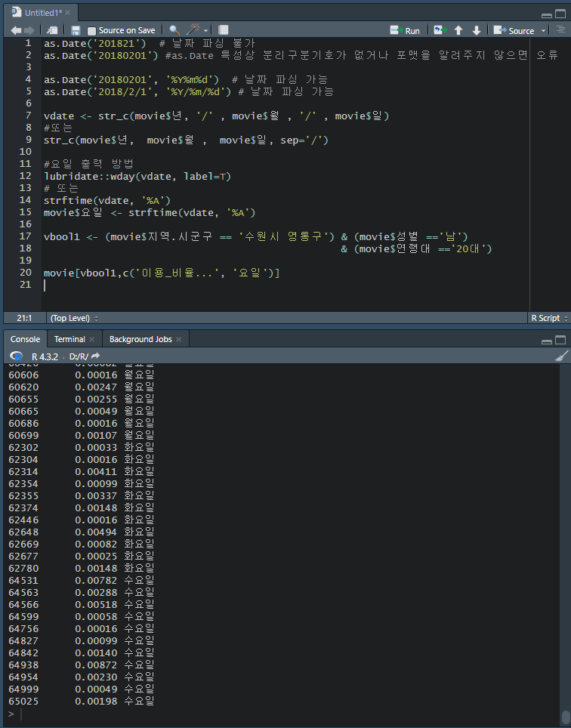Click the console vertical scrollbar thumb
Viewport: 571px width, 728px height.
click(x=566, y=716)
